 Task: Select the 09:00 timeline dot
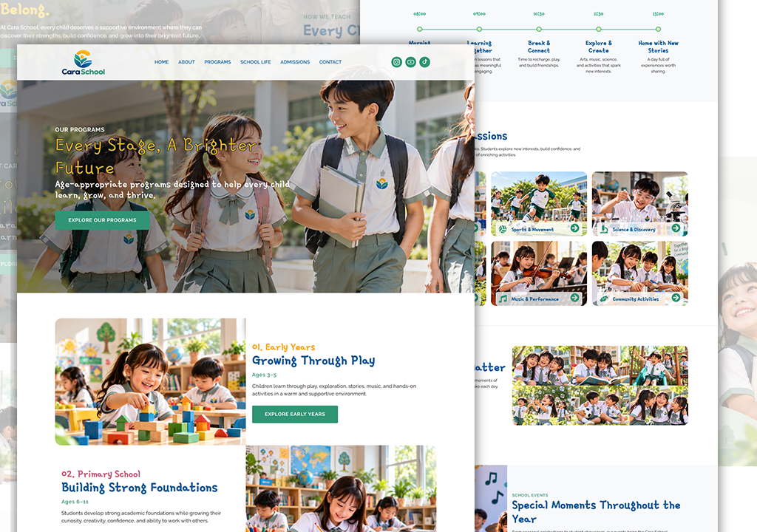click(x=479, y=29)
